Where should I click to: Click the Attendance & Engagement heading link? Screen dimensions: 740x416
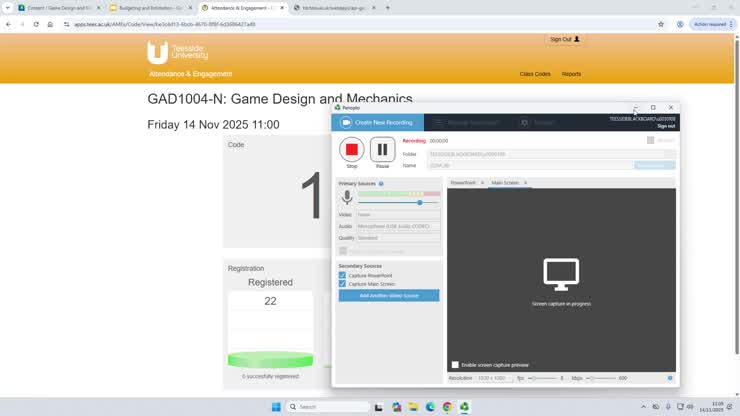(x=190, y=74)
